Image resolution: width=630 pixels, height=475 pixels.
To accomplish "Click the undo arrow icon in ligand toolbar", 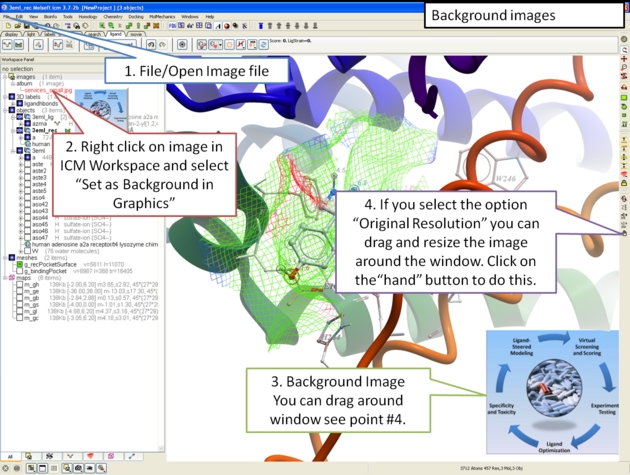I will (x=150, y=45).
